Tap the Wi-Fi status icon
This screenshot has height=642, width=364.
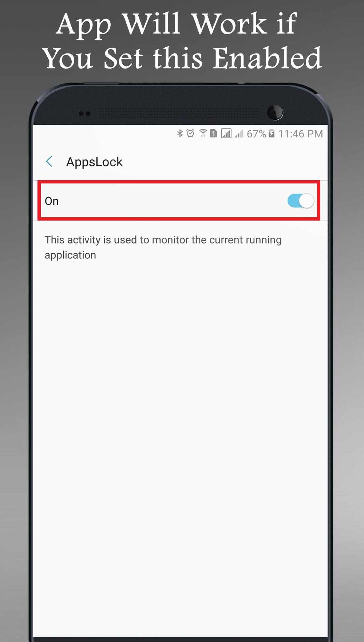point(203,134)
